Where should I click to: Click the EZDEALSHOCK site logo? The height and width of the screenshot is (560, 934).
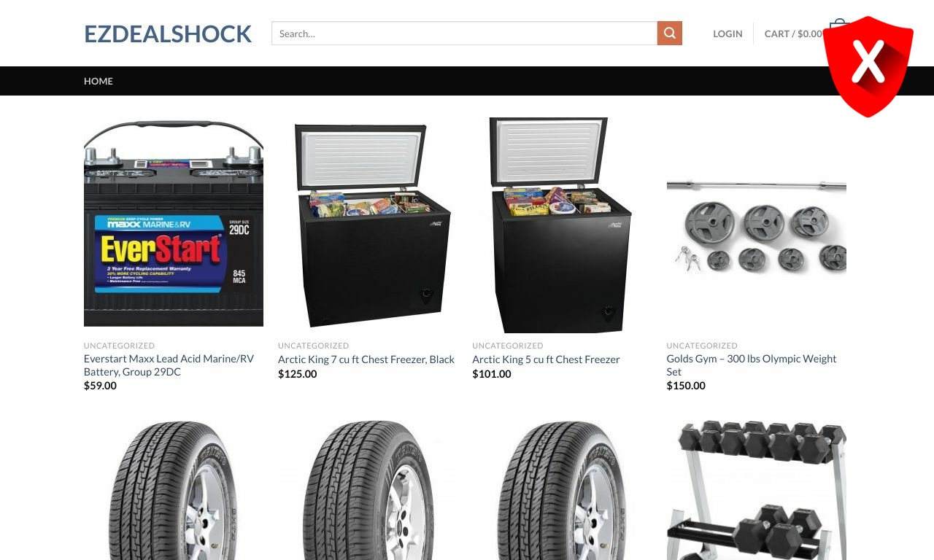[168, 34]
